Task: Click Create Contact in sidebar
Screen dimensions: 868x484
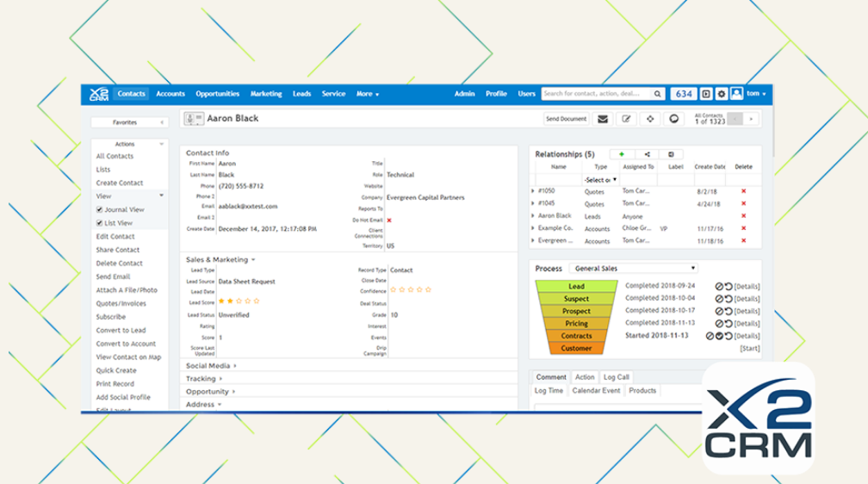Action: click(120, 183)
